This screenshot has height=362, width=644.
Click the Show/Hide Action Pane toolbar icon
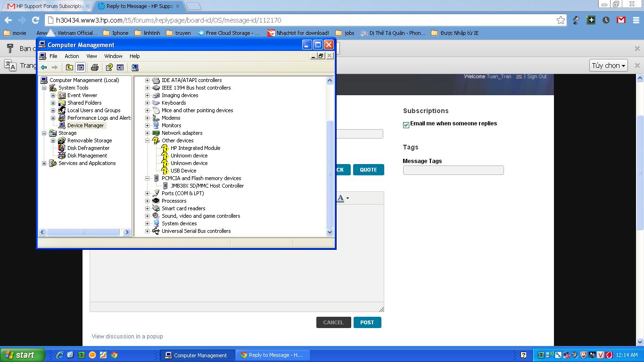[x=120, y=67]
